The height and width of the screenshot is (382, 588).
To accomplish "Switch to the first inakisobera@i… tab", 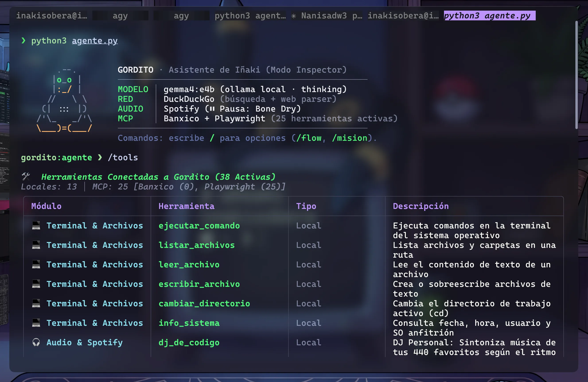I will 51,15.
